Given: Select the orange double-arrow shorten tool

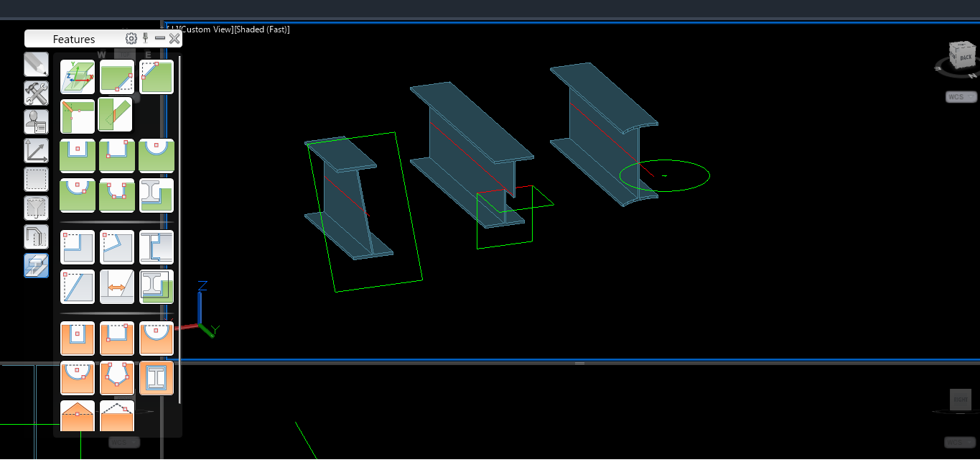Looking at the screenshot, I should click(117, 287).
